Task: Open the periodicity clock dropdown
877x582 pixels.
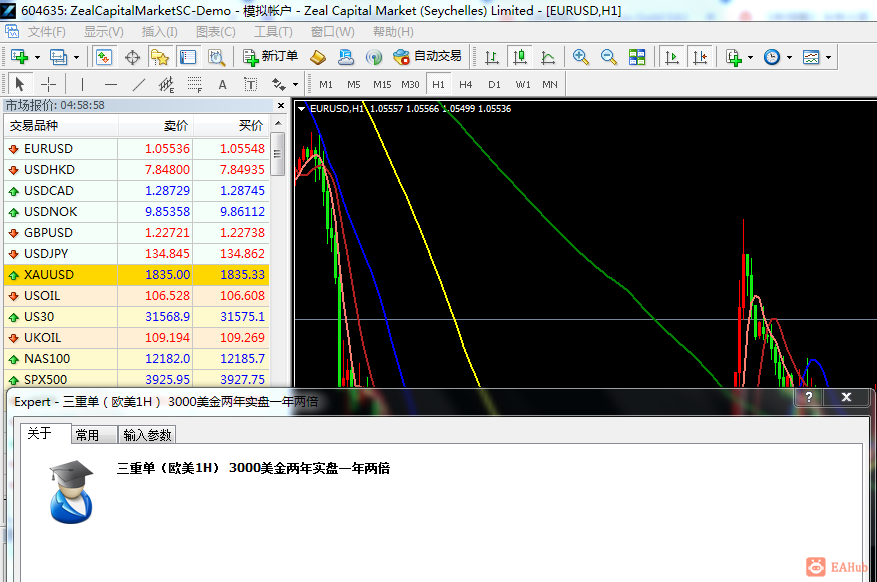Action: [x=777, y=57]
